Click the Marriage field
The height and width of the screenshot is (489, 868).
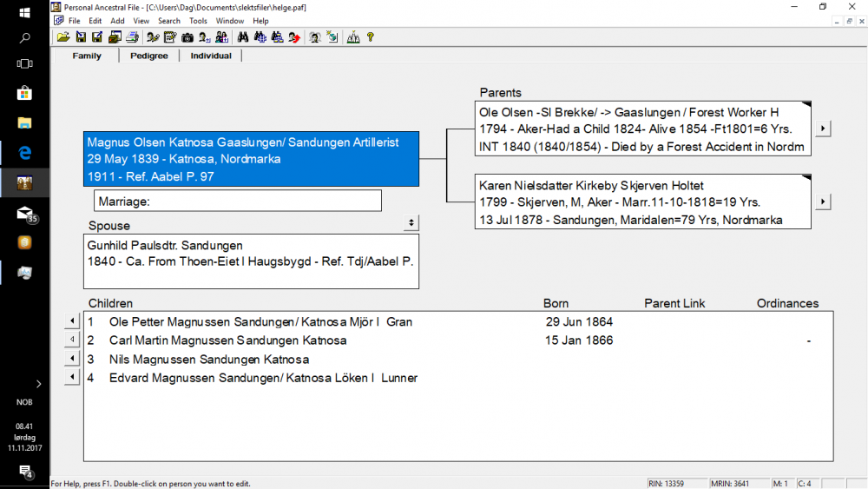(x=238, y=201)
